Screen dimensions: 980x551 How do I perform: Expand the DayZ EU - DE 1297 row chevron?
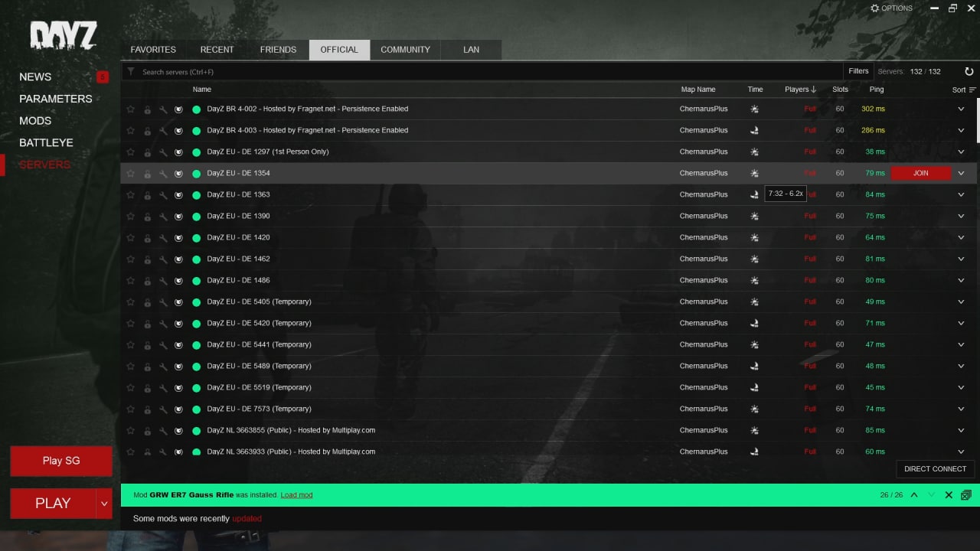tap(961, 152)
